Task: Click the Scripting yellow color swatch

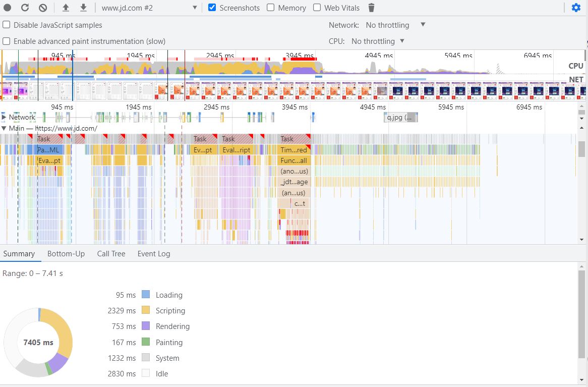Action: click(146, 310)
